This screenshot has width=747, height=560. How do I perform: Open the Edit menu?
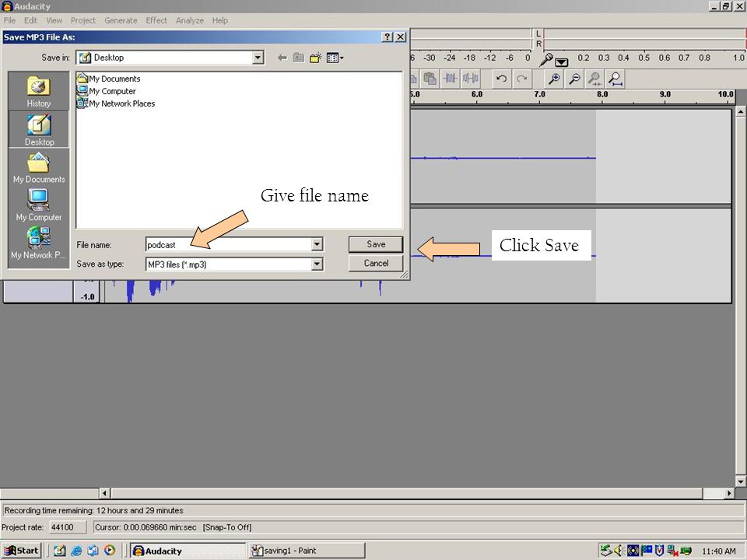pyautogui.click(x=30, y=20)
